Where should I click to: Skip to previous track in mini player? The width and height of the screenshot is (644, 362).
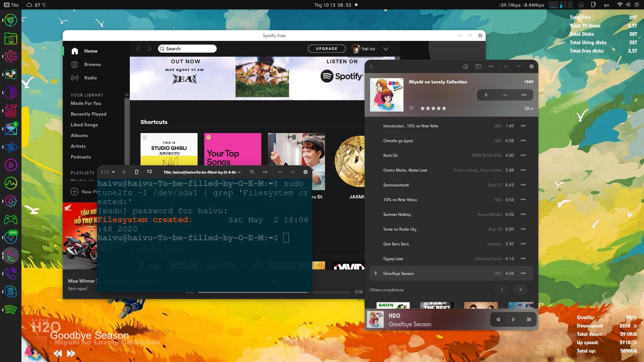pos(498,319)
